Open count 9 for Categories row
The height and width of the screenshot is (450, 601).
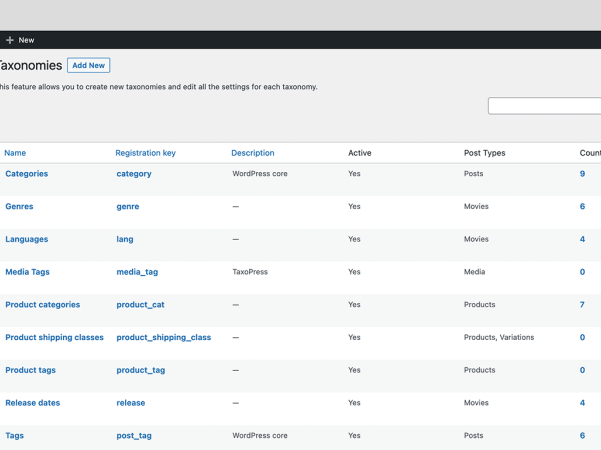click(582, 174)
